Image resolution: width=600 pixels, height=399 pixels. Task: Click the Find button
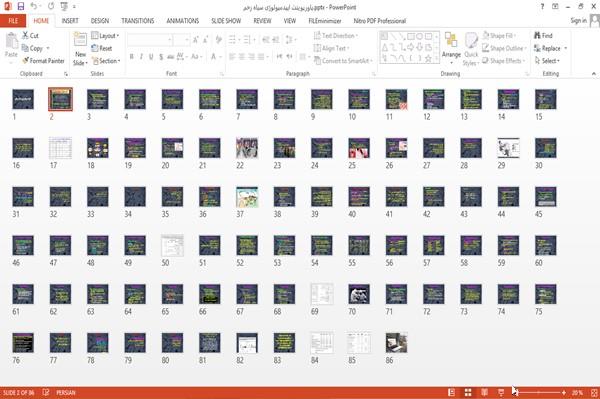543,36
